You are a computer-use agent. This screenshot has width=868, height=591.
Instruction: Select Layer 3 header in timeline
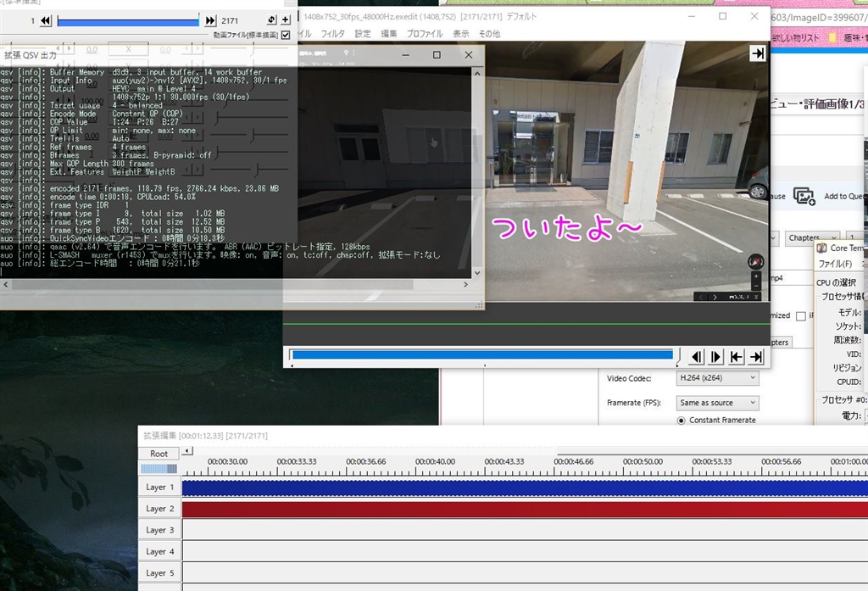click(159, 530)
